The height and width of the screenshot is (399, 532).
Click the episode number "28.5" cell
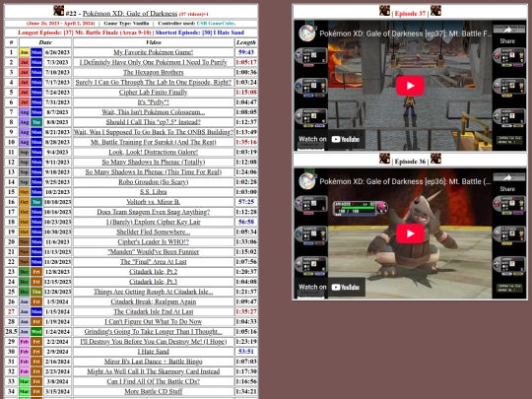pyautogui.click(x=11, y=331)
